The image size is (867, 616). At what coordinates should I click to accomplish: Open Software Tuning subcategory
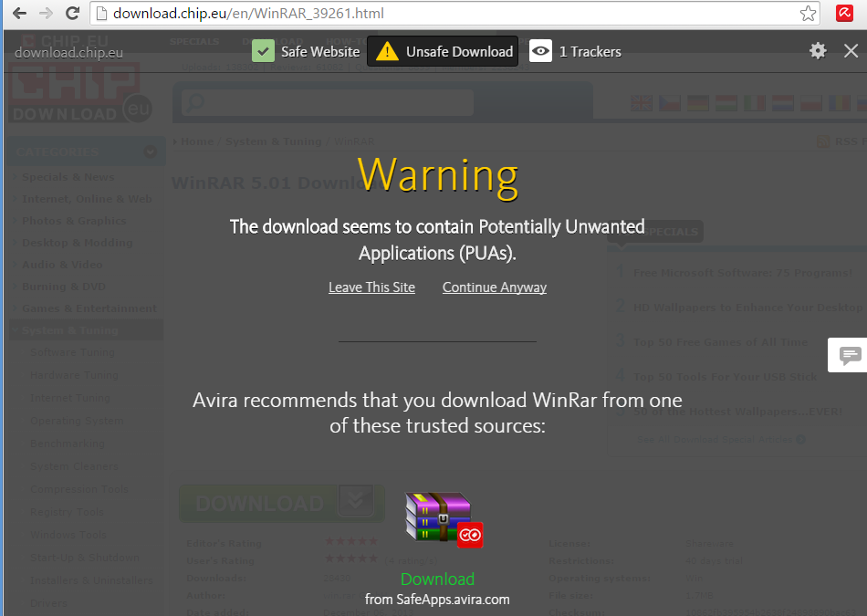click(72, 352)
